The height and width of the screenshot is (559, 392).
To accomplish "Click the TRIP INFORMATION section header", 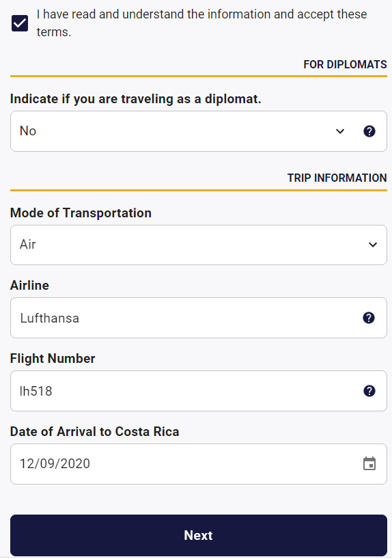I will pyautogui.click(x=337, y=178).
